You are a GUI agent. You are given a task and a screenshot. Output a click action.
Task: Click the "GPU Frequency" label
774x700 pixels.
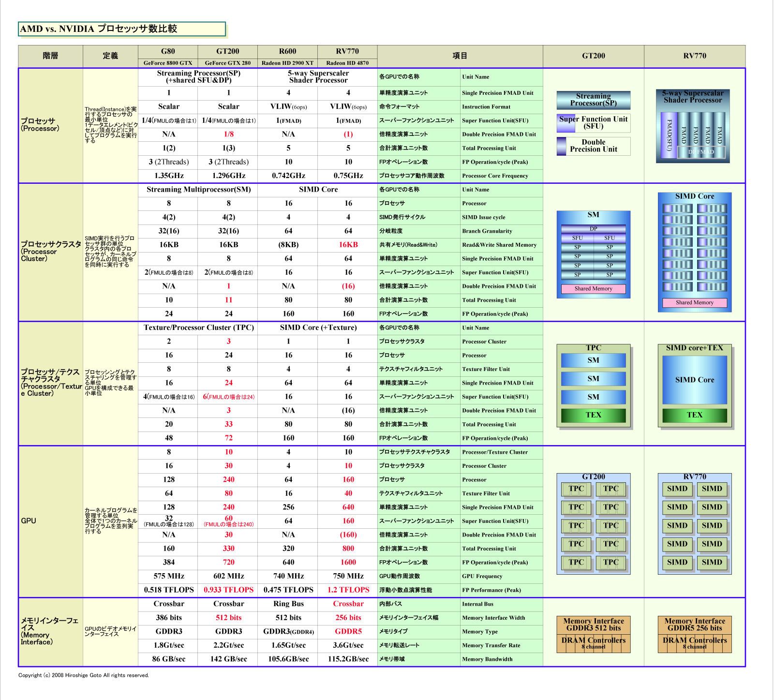(x=482, y=577)
